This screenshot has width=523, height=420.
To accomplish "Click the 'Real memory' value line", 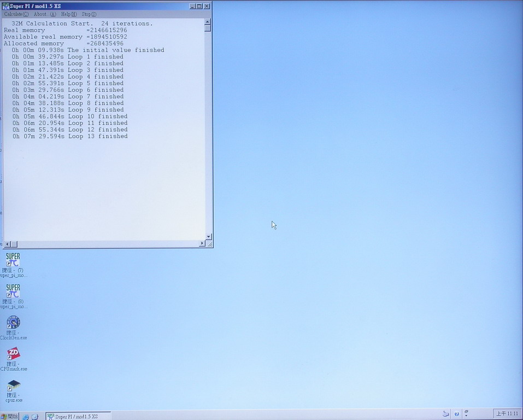I will point(66,30).
